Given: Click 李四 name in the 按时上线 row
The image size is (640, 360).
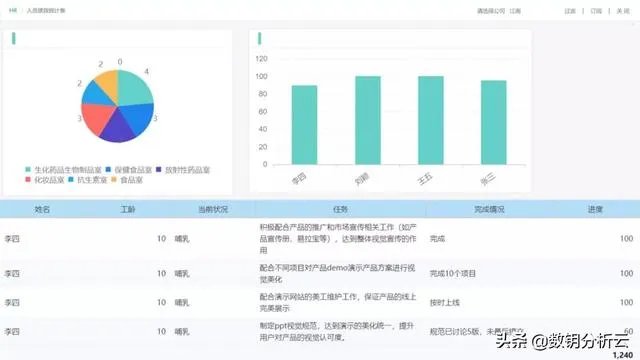Looking at the screenshot, I should 12,302.
